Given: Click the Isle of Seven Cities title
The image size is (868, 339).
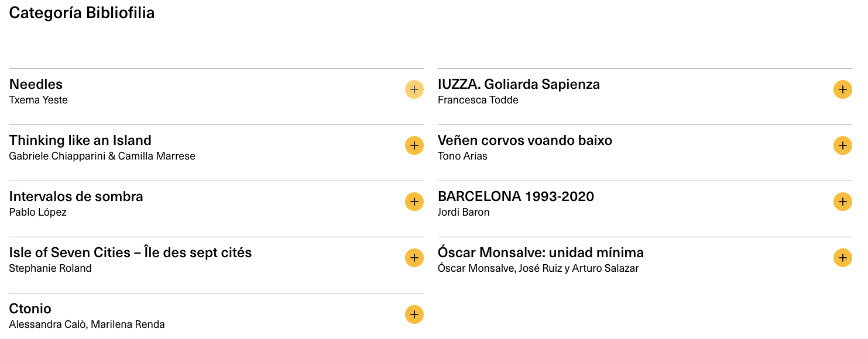Looking at the screenshot, I should click(131, 252).
